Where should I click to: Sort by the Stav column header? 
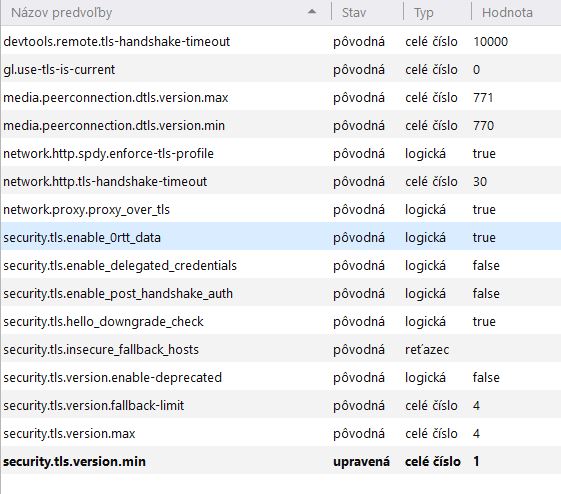coord(367,13)
